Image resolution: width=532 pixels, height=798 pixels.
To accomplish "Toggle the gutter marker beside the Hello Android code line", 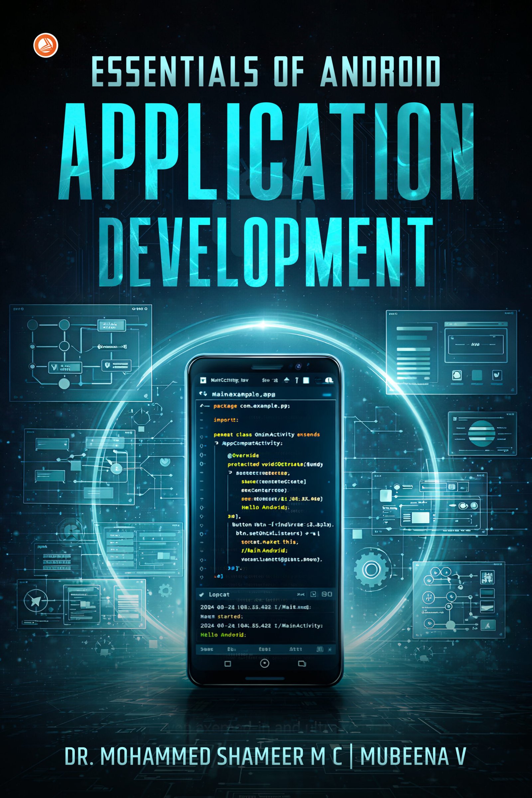I will click(x=202, y=508).
